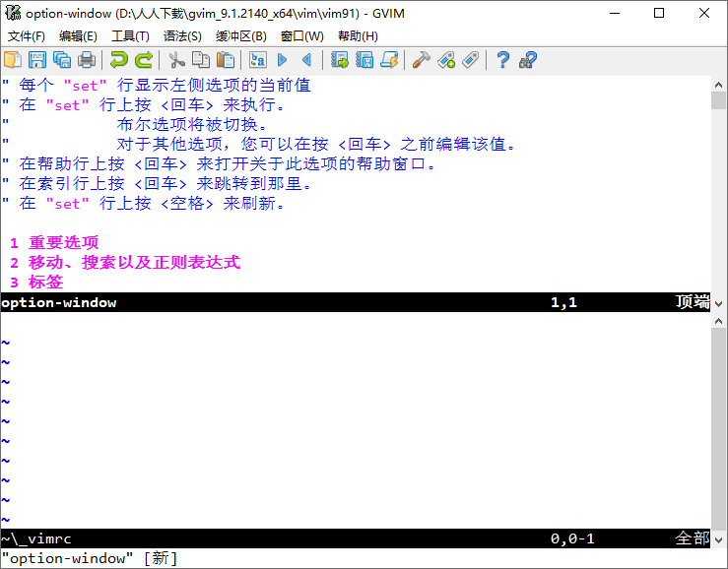Screen dimensions: 728x569
Task: Click upper window scrollbar thumb
Action: (x=719, y=100)
